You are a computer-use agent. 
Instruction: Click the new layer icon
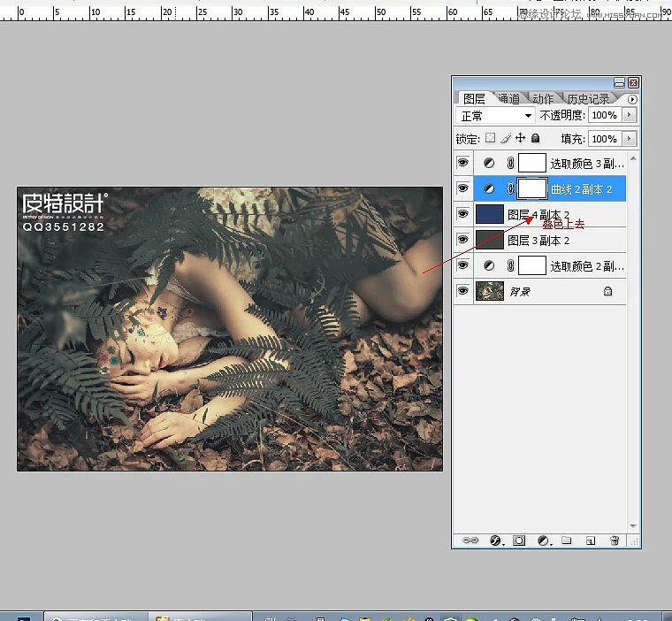(591, 540)
